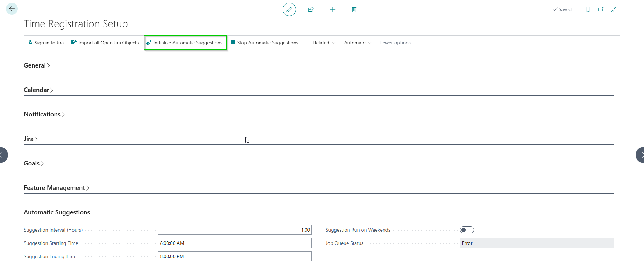Click the Suggestion Starting Time field

click(x=235, y=243)
